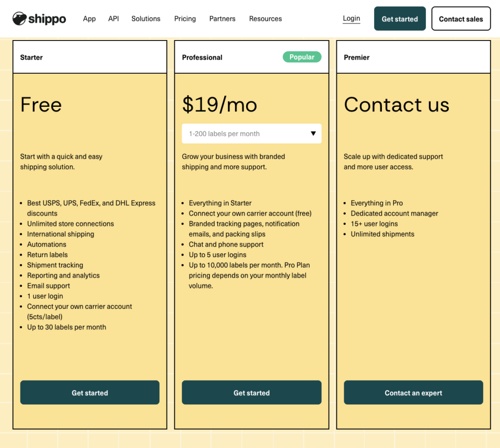Click the Contact an expert button

pos(413,393)
